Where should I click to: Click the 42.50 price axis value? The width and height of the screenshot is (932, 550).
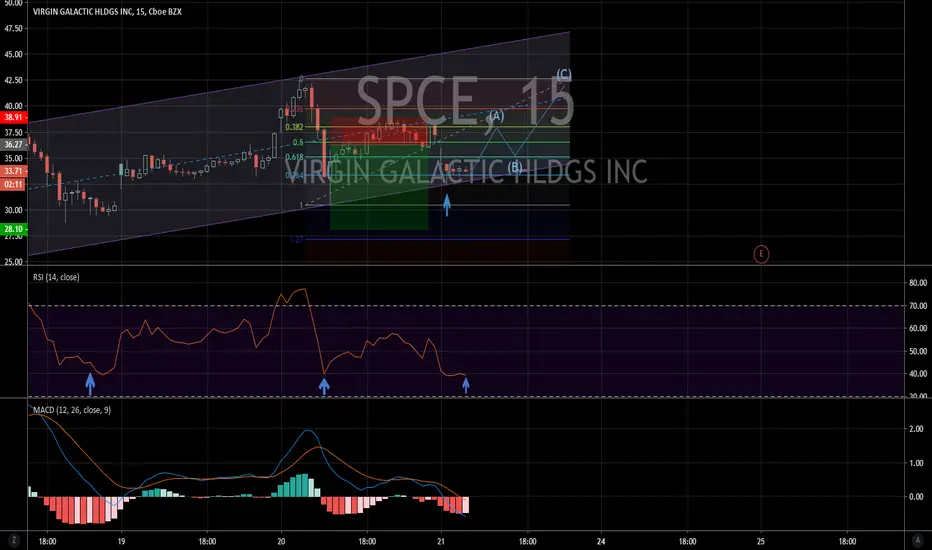(13, 80)
